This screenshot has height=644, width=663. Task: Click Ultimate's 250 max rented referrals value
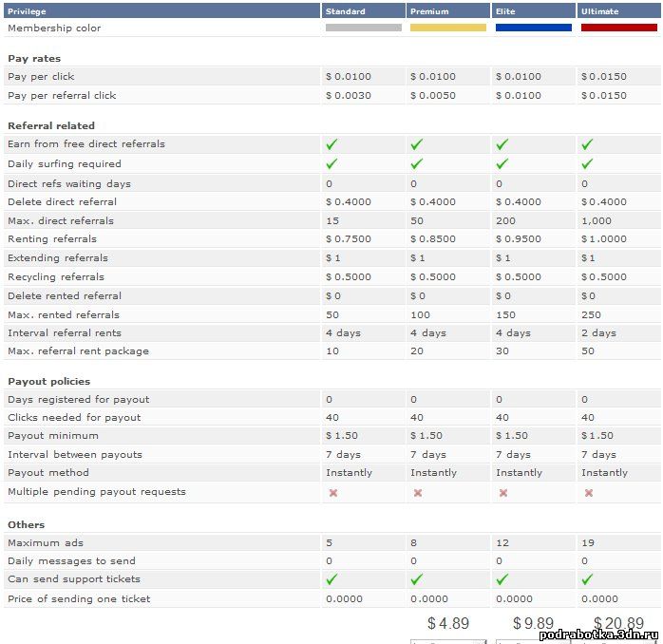click(x=591, y=314)
